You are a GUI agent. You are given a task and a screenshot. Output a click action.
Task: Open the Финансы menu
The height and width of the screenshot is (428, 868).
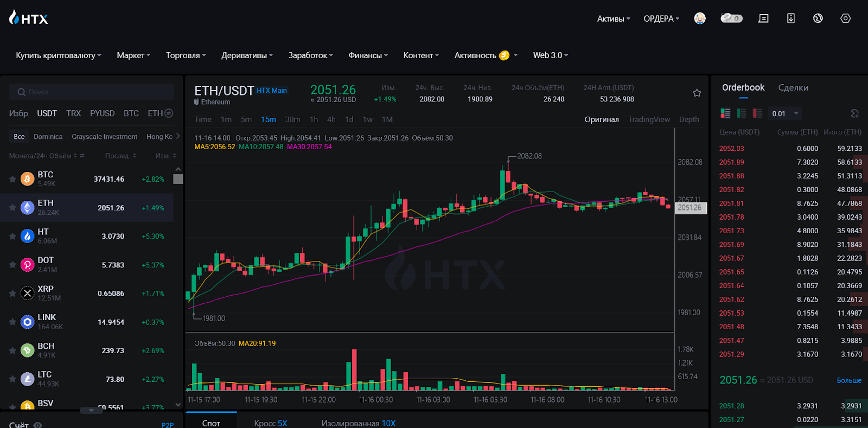coord(368,55)
